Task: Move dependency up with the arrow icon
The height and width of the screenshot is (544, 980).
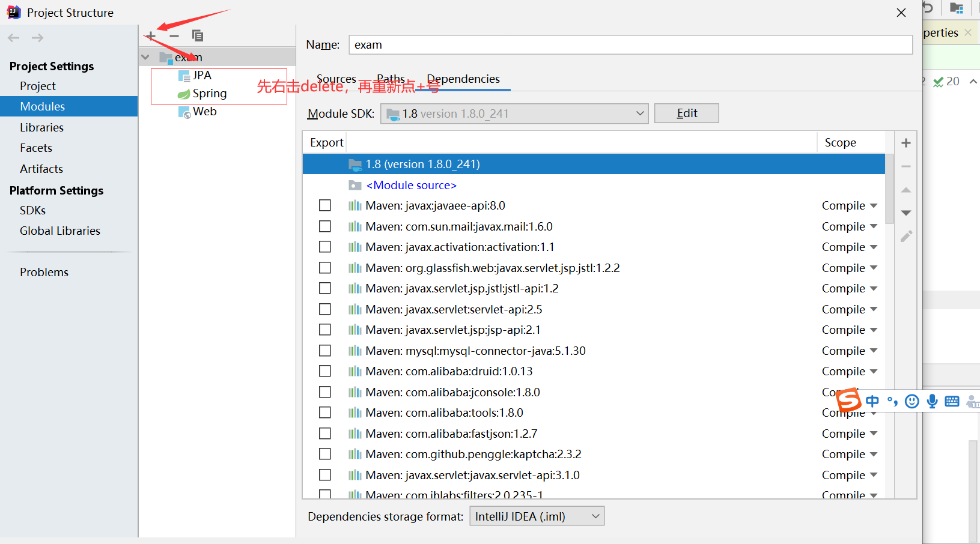Action: coord(906,190)
